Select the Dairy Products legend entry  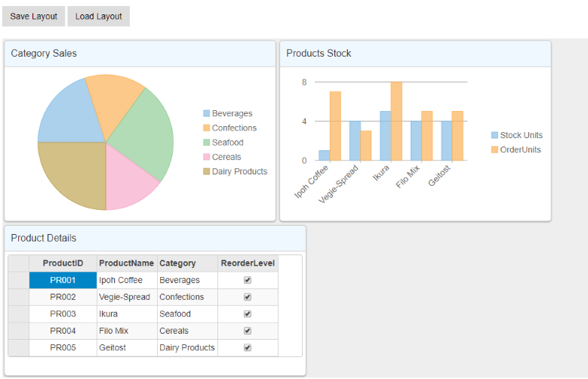(239, 171)
